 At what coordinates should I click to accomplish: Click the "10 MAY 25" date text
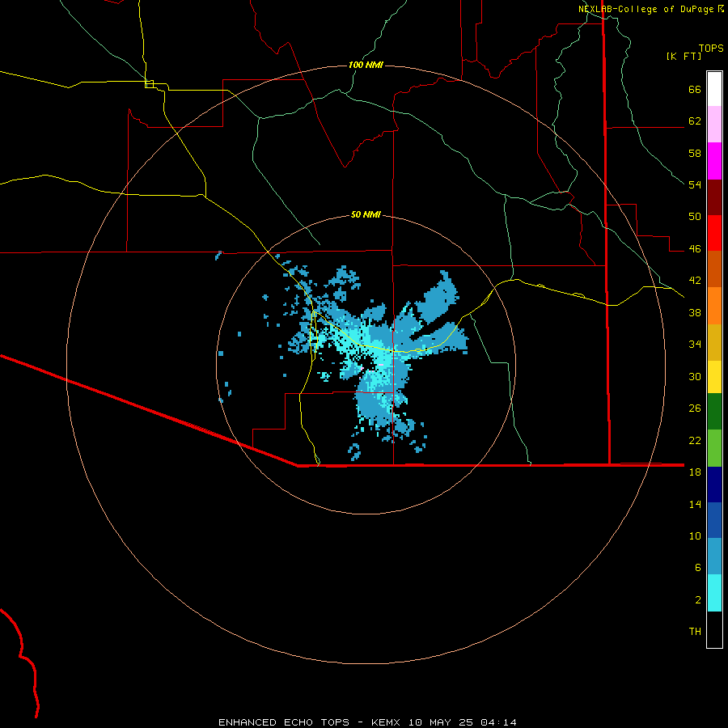[x=441, y=722]
